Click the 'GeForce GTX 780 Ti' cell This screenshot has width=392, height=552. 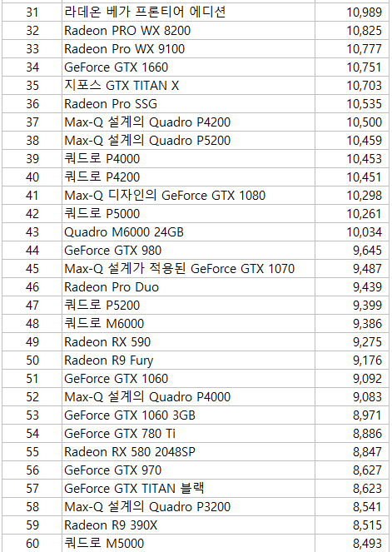[x=188, y=434]
